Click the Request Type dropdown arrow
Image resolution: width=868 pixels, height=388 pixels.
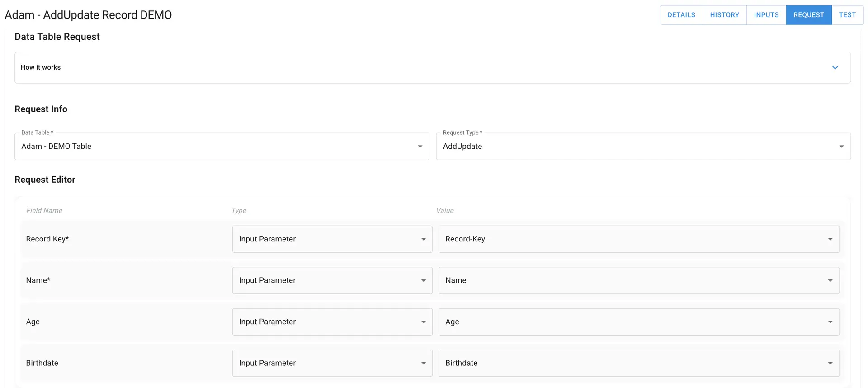coord(841,147)
